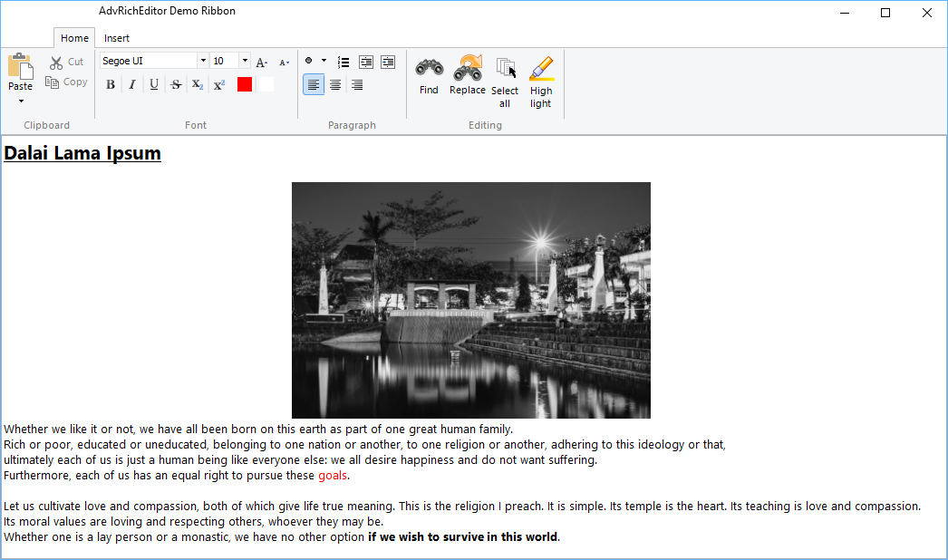948x560 pixels.
Task: Increase indent of the paragraph
Action: (388, 62)
